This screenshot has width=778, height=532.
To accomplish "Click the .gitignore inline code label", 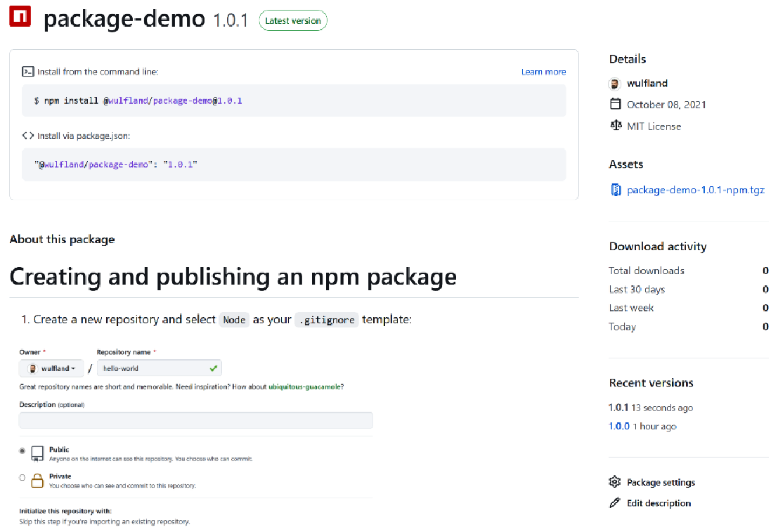I will tap(327, 320).
